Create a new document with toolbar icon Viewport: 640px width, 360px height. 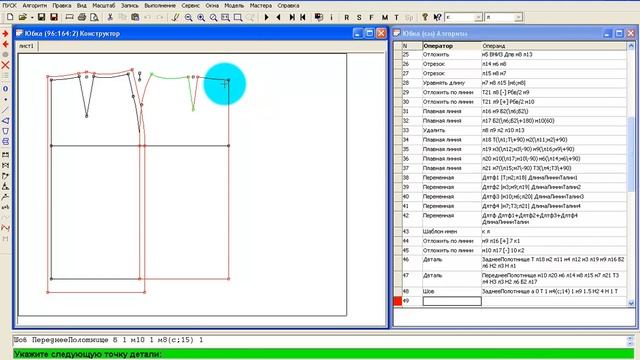coord(10,17)
